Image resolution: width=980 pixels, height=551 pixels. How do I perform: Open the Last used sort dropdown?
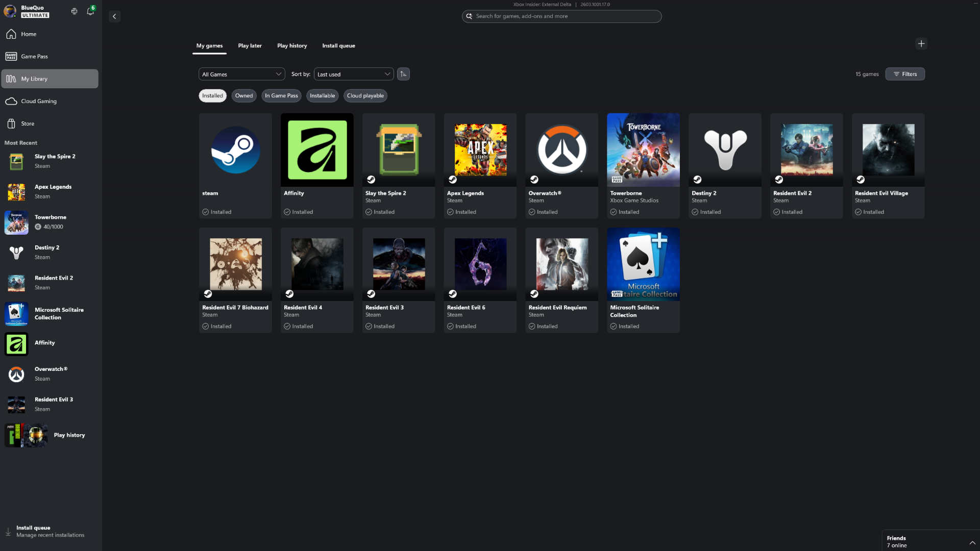click(353, 74)
